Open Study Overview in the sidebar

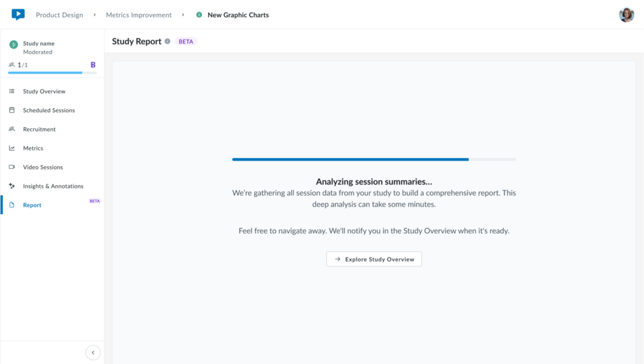(x=52, y=91)
